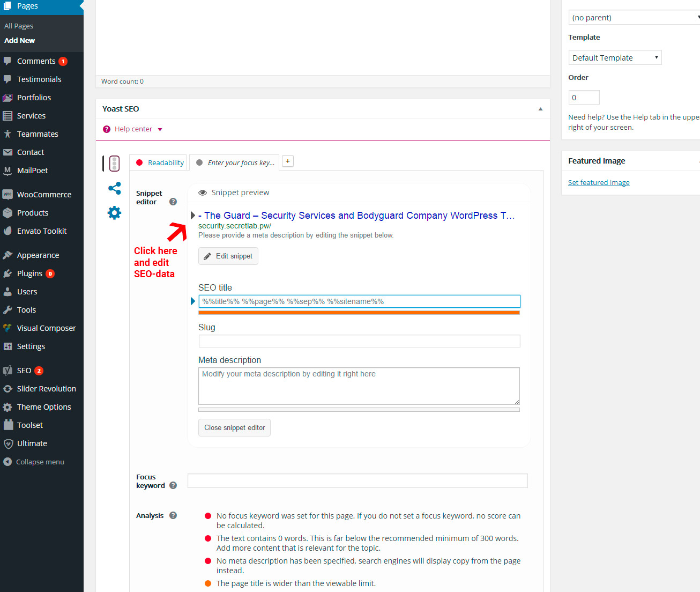Viewport: 700px width, 592px height.
Task: Click help icon next to Snippet editor
Action: pos(173,202)
